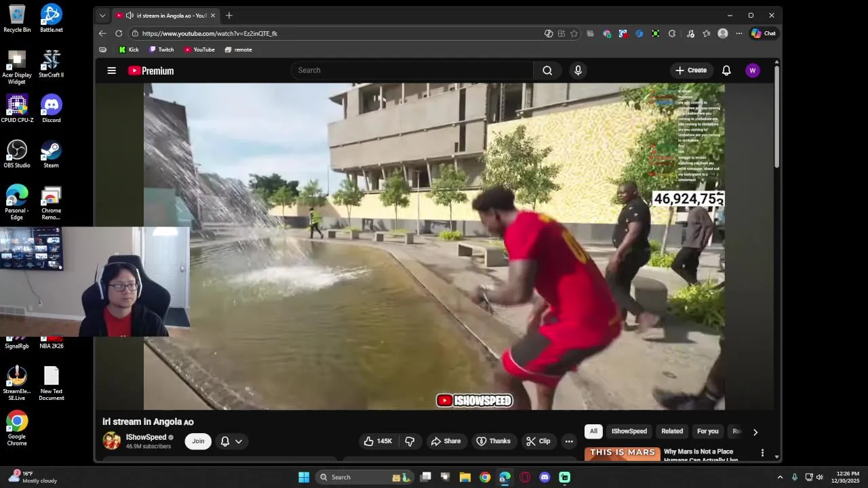Click the YouTube search magnifier button
The image size is (868, 488).
(547, 70)
